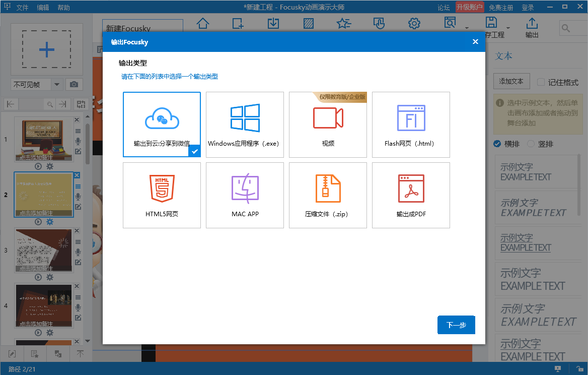Viewport: 588px width, 375px height.
Task: Expand the save project dropdown arrow
Action: pyautogui.click(x=508, y=28)
